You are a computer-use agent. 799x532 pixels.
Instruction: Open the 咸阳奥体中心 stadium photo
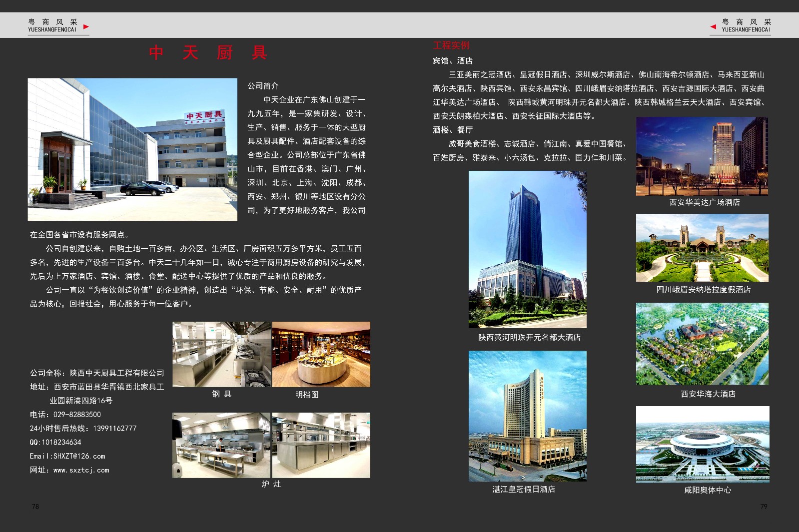(x=703, y=445)
